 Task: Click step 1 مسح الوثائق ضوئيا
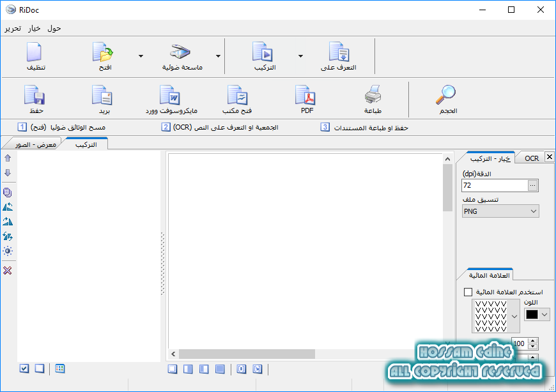[x=61, y=127]
